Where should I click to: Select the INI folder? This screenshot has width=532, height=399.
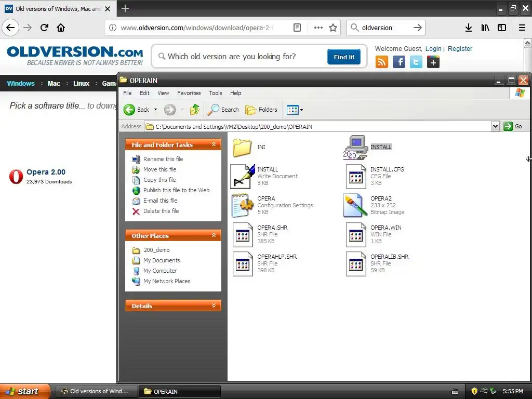pyautogui.click(x=242, y=147)
